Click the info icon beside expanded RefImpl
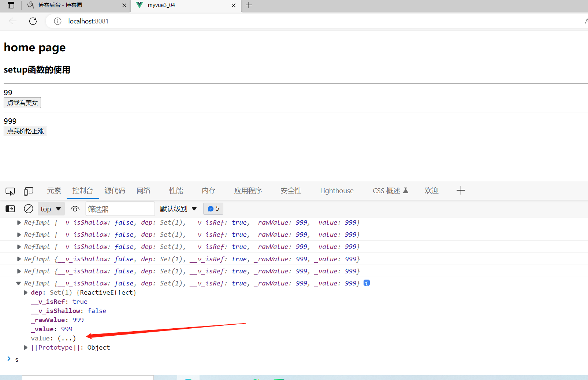588x380 pixels. [366, 283]
